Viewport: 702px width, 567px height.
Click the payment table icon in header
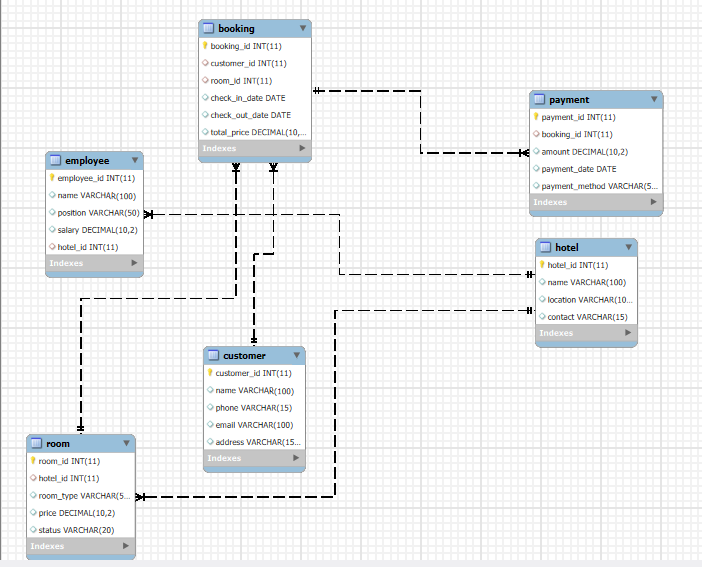[x=539, y=99]
